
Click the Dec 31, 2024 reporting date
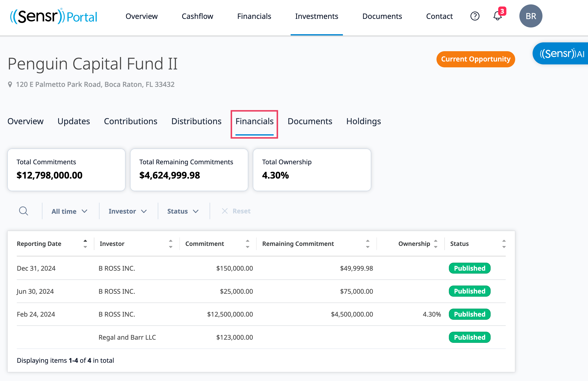pos(36,268)
